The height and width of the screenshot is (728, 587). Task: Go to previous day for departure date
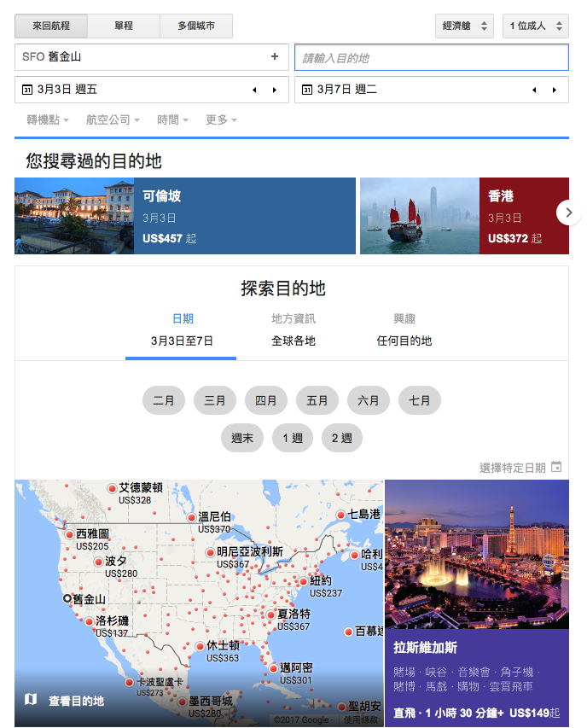[x=254, y=90]
